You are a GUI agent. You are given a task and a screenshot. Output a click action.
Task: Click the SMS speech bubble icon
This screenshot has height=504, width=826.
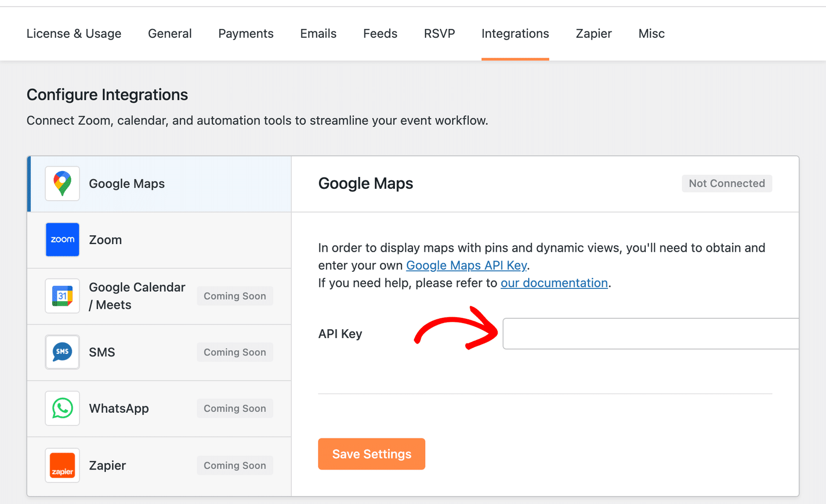62,352
